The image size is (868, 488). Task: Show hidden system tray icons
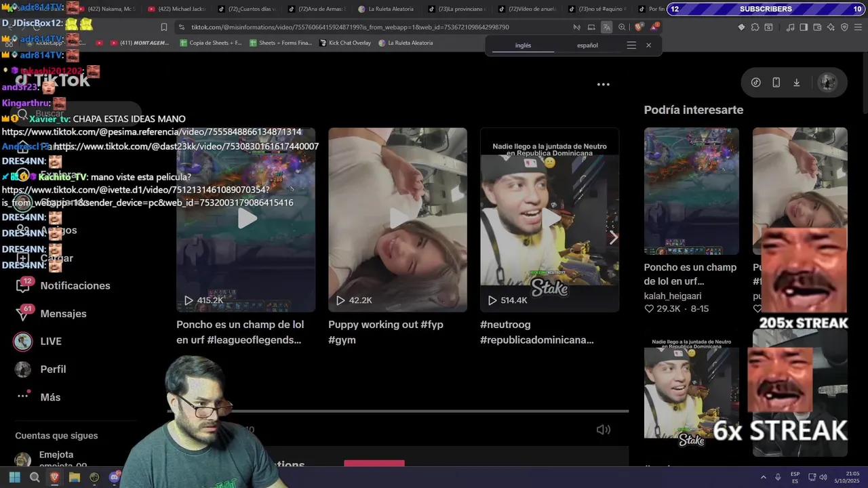click(x=763, y=477)
